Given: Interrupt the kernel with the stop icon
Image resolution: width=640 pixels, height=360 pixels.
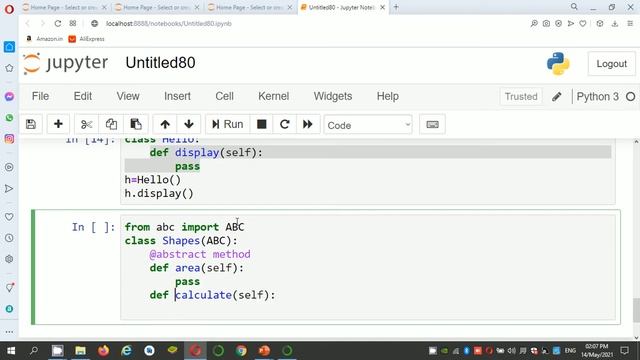Looking at the screenshot, I should pyautogui.click(x=262, y=124).
